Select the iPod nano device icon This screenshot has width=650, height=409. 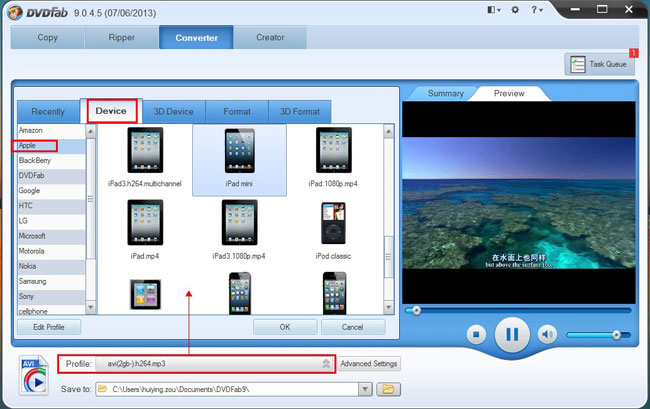pyautogui.click(x=145, y=295)
